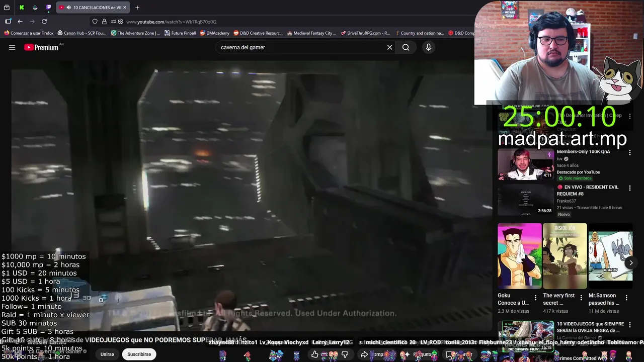This screenshot has height=362, width=644.
Task: Open the Firefox View tab icon
Action: 7,8
